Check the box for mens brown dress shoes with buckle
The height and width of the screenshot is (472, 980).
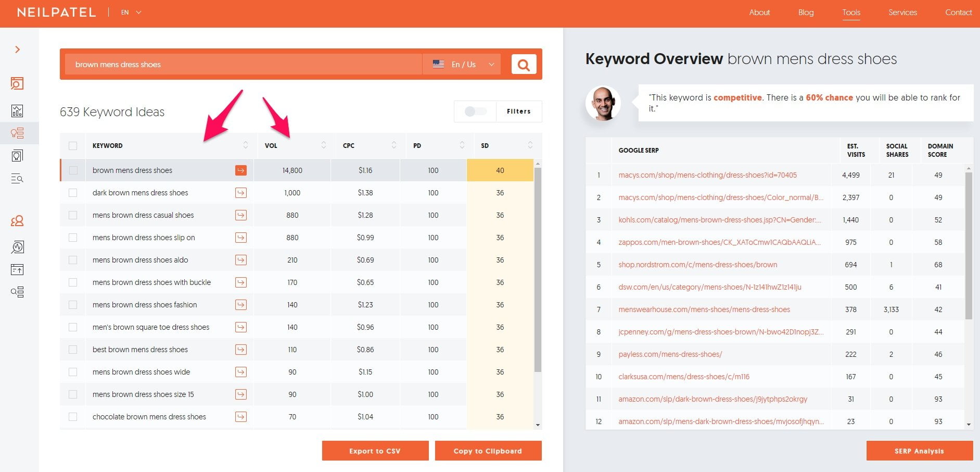[x=73, y=282]
